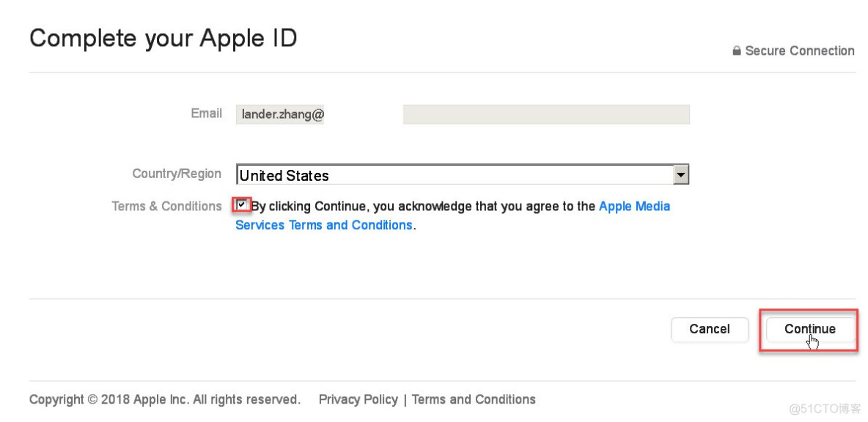The image size is (868, 422).
Task: Click the Complete your Apple ID heading
Action: 163,39
